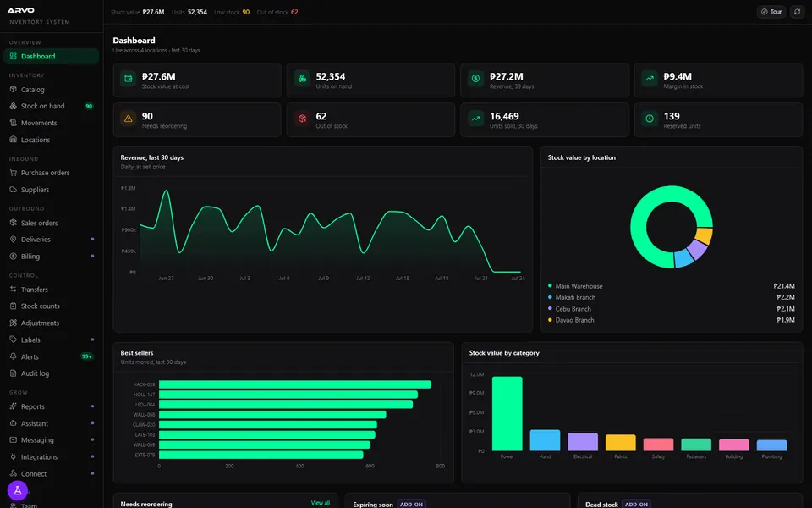Open the Movements page

[x=51, y=123]
